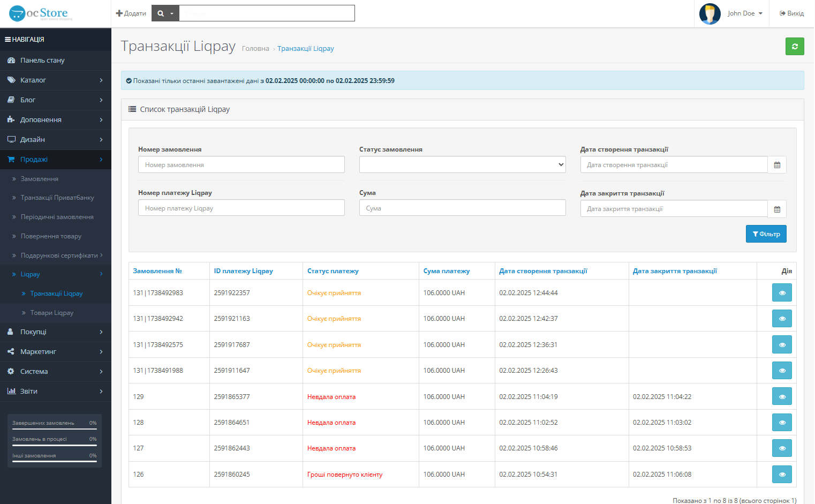Screen dimensions: 815x504
Task: Click Транзакції Liqpay breadcrumb link
Action: coord(306,48)
